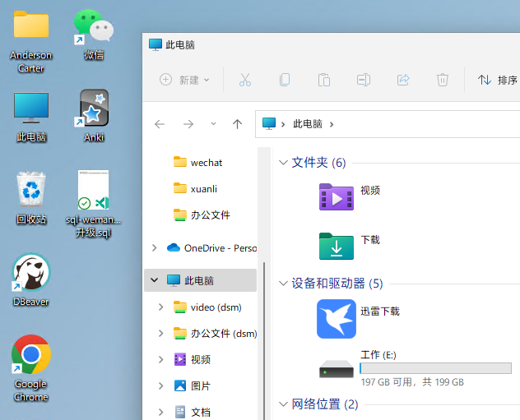Expand the 视频 node in navigation pane
Viewport: 520px width, 420px height.
[160, 359]
